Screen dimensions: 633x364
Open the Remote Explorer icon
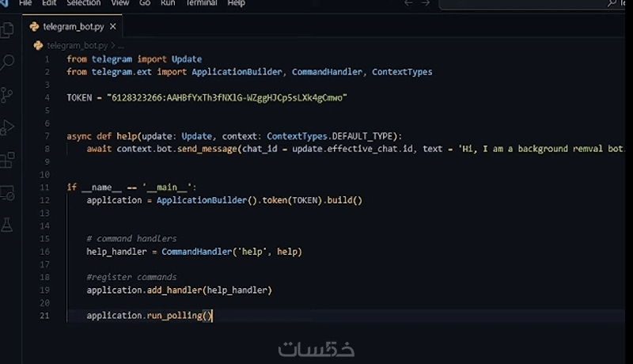[x=8, y=192]
